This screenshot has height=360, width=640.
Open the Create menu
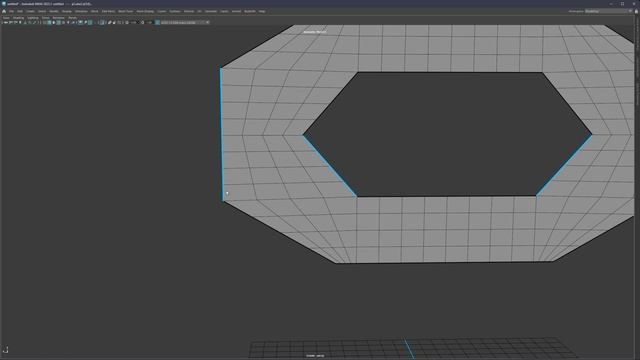click(30, 11)
